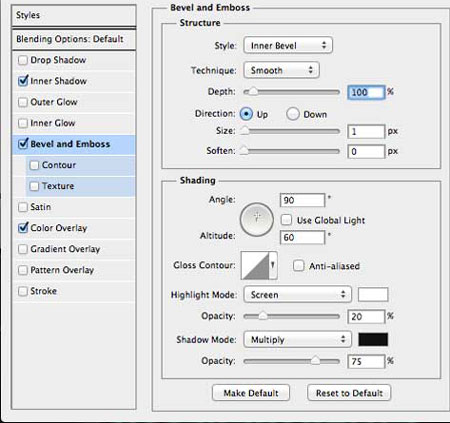Click the shadow Opacity slider handle
The width and height of the screenshot is (450, 423).
click(315, 360)
